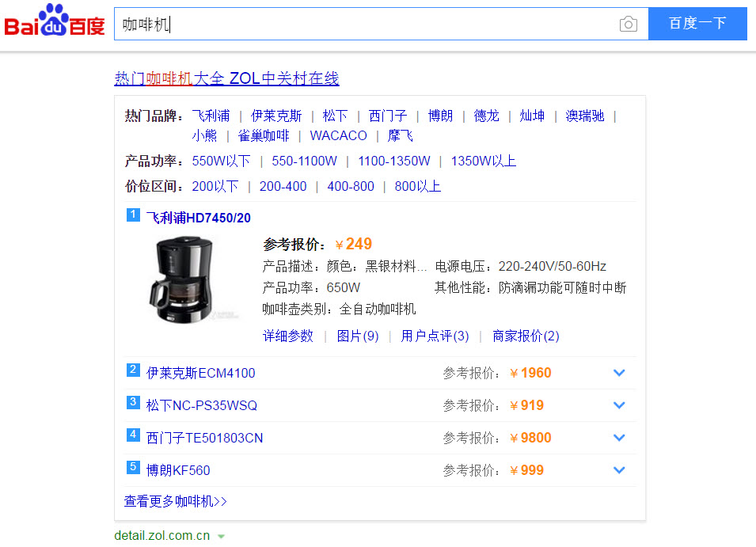Expand the 松下NC-PS35WSQ row chevron
756x547 pixels.
point(619,405)
